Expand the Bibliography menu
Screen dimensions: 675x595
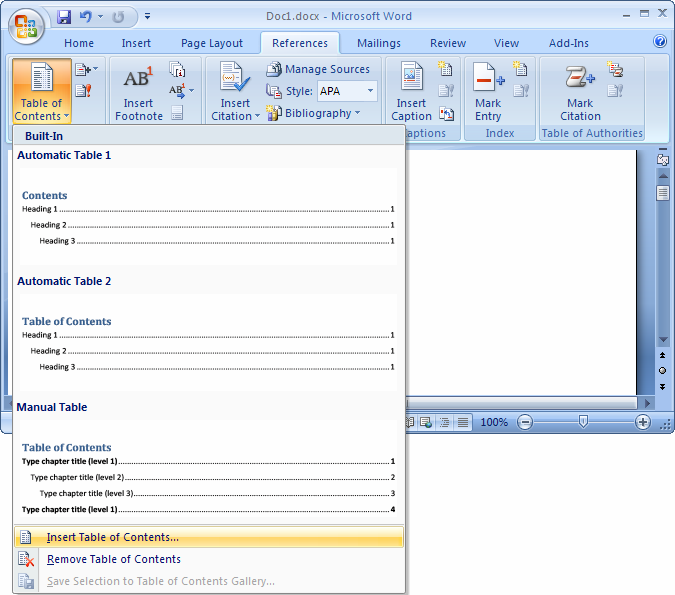313,113
